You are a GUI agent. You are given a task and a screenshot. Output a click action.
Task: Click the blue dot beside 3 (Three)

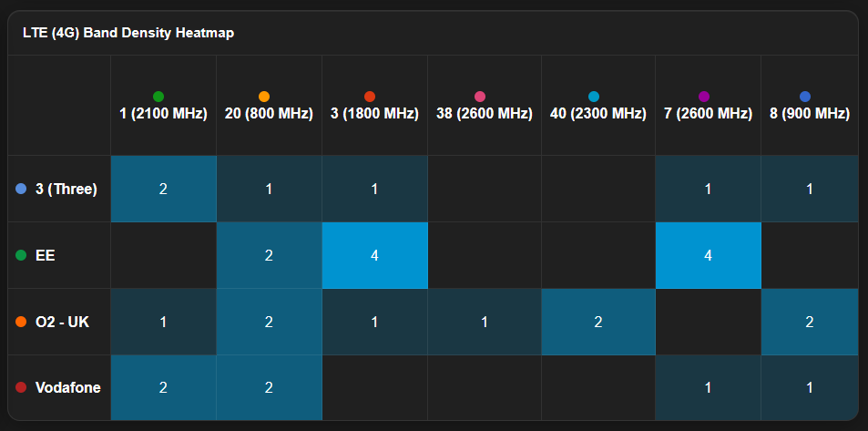pos(21,189)
